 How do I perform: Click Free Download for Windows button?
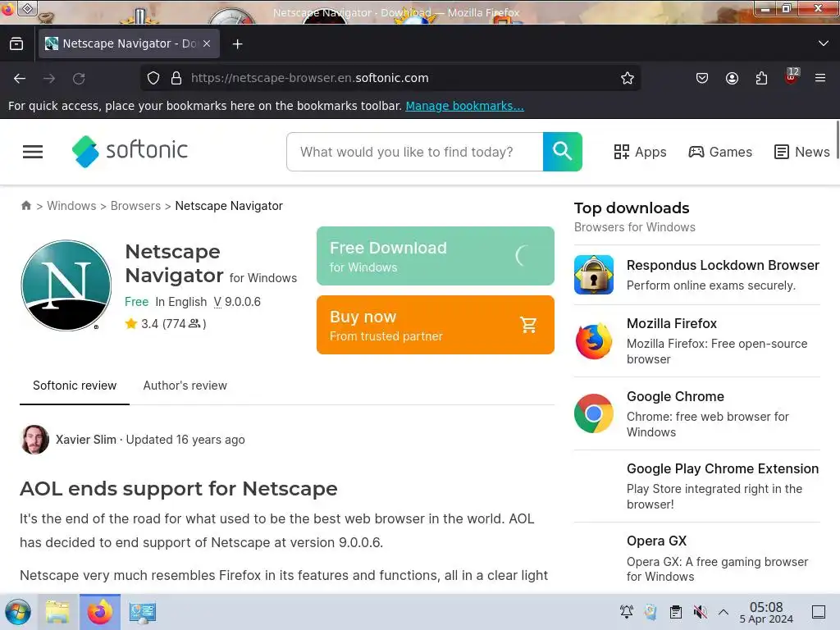click(x=435, y=256)
